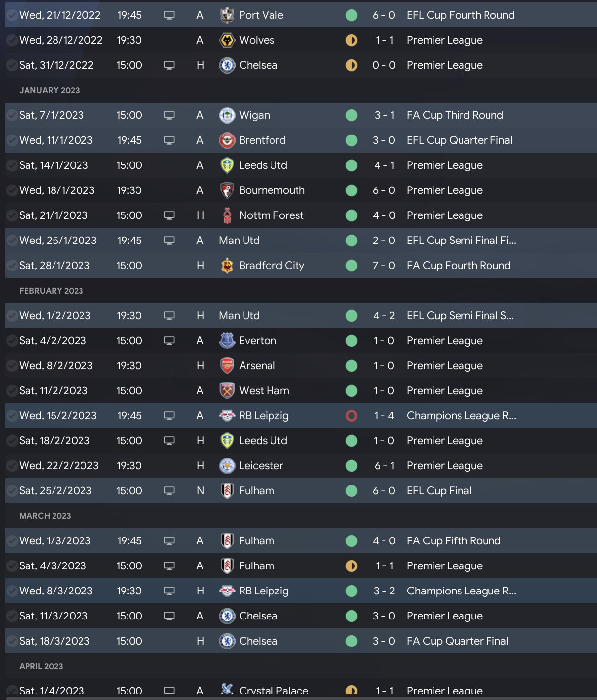Image resolution: width=597 pixels, height=700 pixels.
Task: Click the Arsenal crest icon
Action: coord(227,366)
